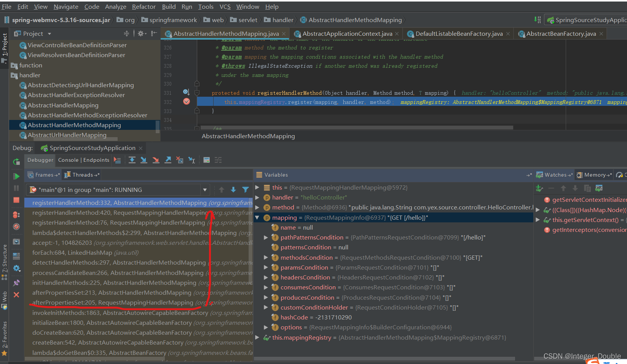Toggle Show Watches in Variables tab icon

(599, 188)
